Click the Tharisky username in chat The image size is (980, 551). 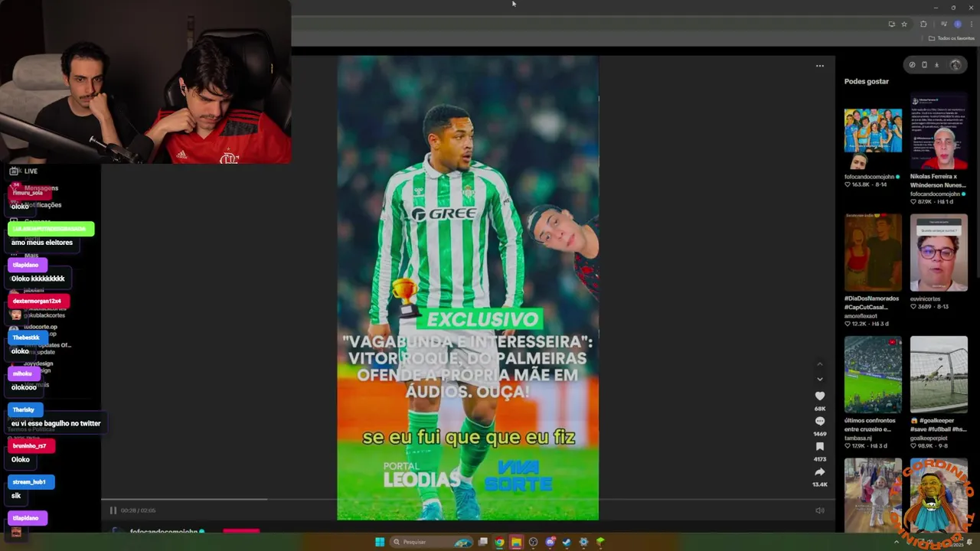pyautogui.click(x=24, y=409)
